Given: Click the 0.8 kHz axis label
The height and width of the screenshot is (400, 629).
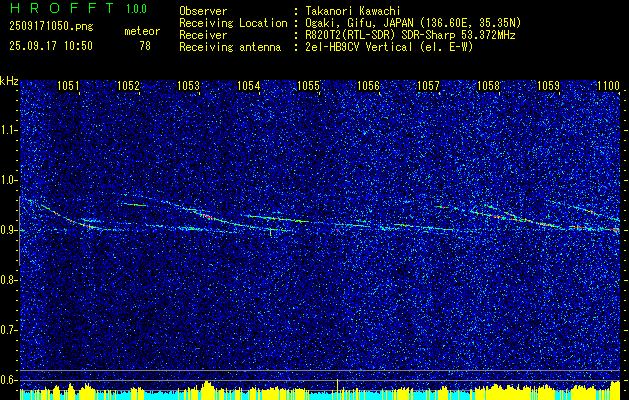Looking at the screenshot, I should [x=8, y=280].
